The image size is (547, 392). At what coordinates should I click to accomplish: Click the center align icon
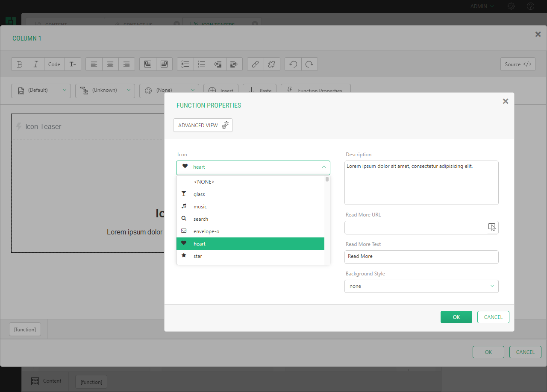(110, 64)
